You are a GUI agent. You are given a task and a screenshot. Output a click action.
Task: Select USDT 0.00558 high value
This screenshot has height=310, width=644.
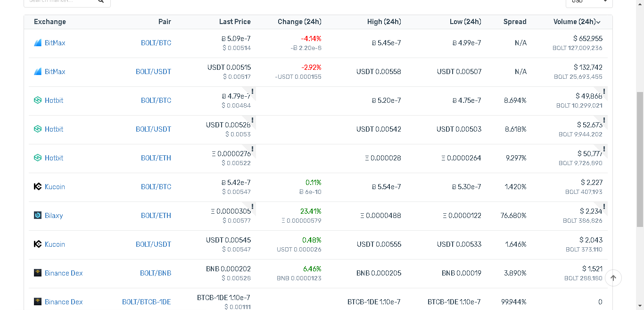(379, 72)
